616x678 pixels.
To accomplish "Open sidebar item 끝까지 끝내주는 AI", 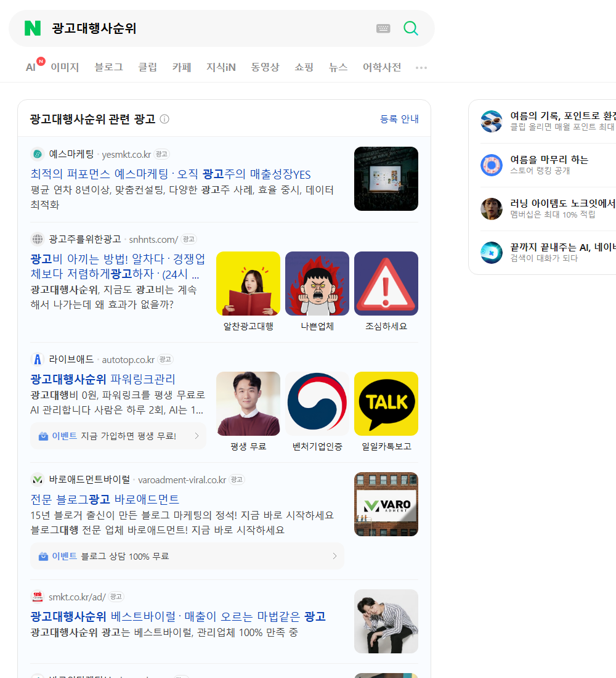I will [x=548, y=253].
